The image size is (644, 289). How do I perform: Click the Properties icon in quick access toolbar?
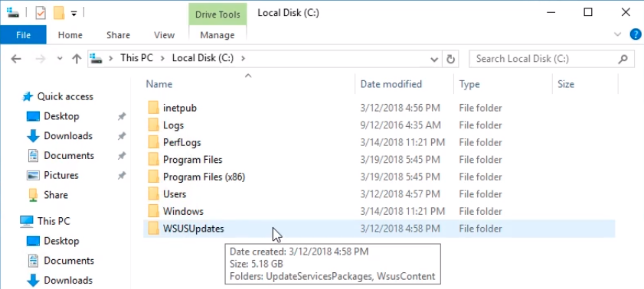point(41,13)
